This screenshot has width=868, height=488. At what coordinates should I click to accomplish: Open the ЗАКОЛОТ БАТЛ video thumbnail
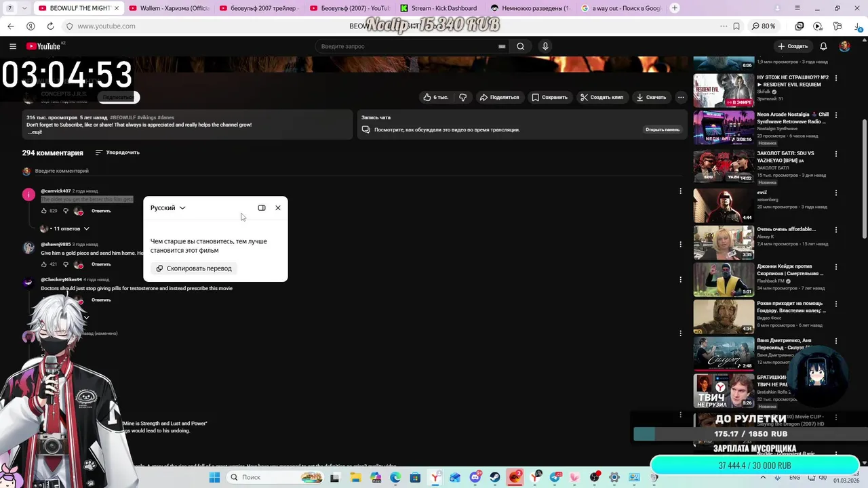[724, 166]
